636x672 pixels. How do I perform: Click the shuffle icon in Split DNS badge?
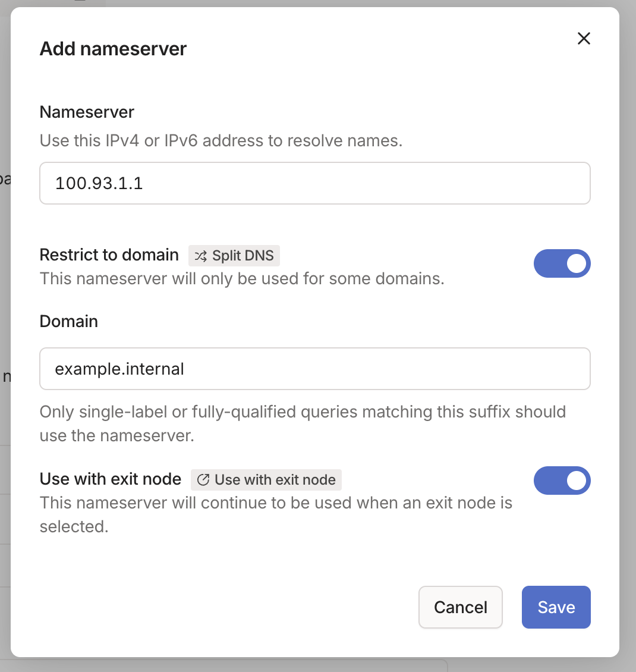pyautogui.click(x=201, y=256)
